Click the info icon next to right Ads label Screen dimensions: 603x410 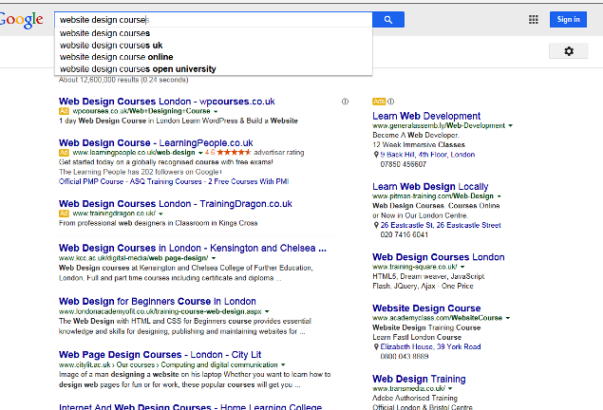[x=391, y=102]
